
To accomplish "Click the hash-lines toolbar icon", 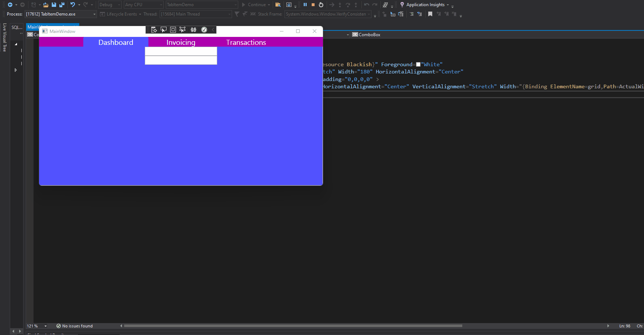I will (x=386, y=5).
